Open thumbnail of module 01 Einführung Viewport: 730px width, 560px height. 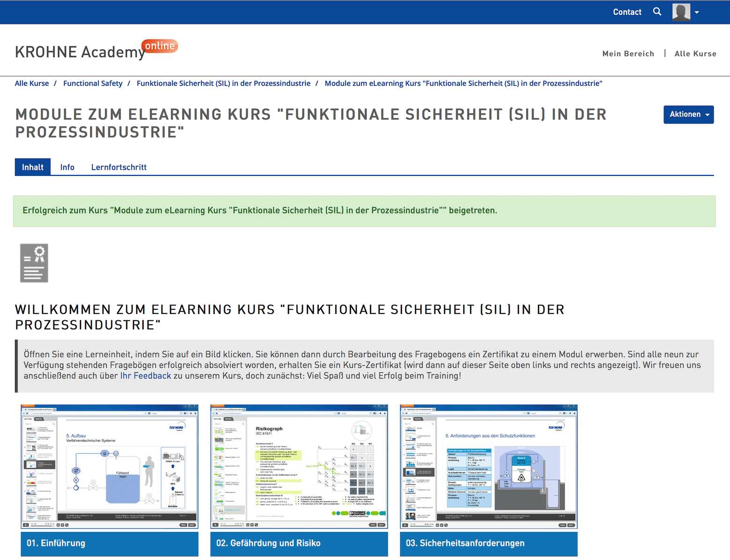tap(109, 466)
